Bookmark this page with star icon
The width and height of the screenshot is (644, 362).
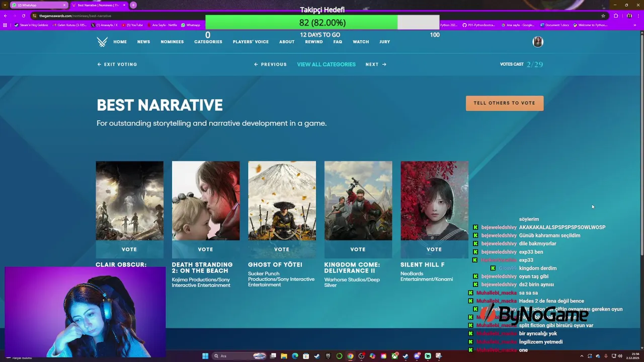tap(603, 16)
